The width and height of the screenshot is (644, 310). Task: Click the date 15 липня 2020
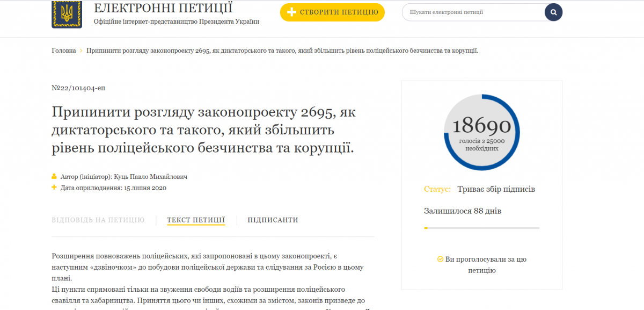click(145, 188)
